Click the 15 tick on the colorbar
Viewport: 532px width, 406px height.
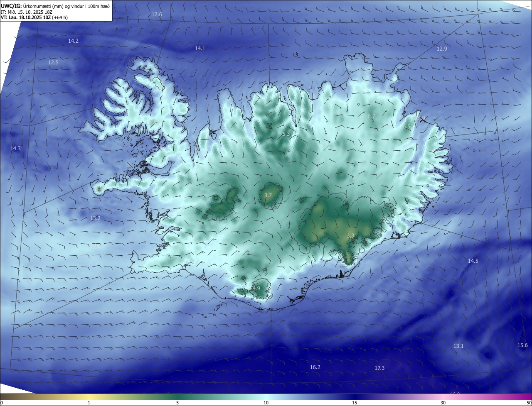(x=355, y=403)
